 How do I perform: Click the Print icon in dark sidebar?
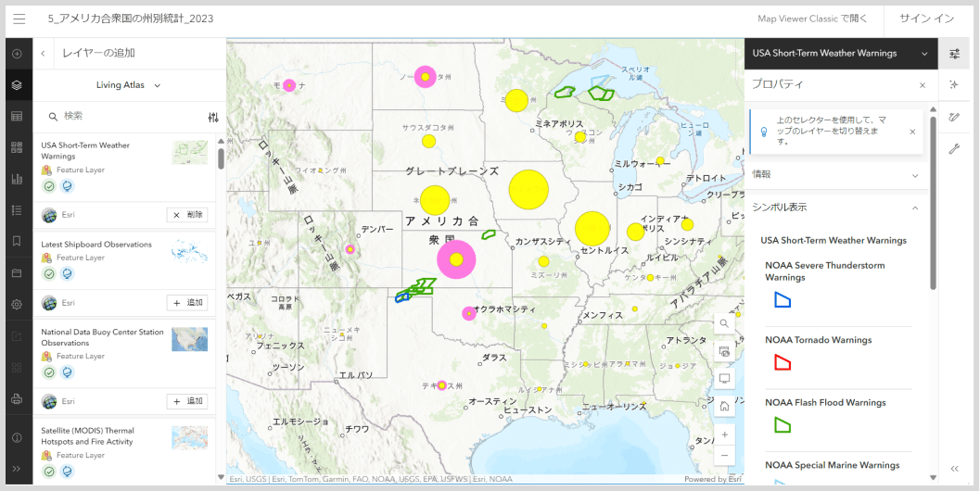click(17, 399)
